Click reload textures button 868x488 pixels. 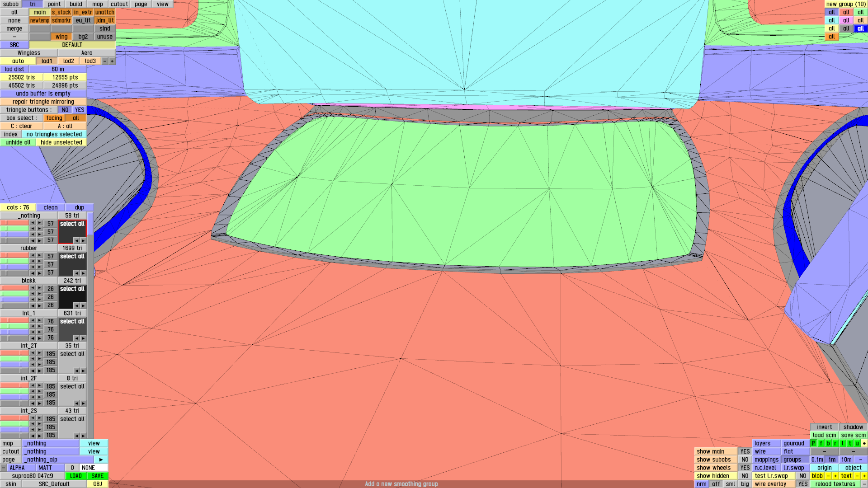[835, 484]
